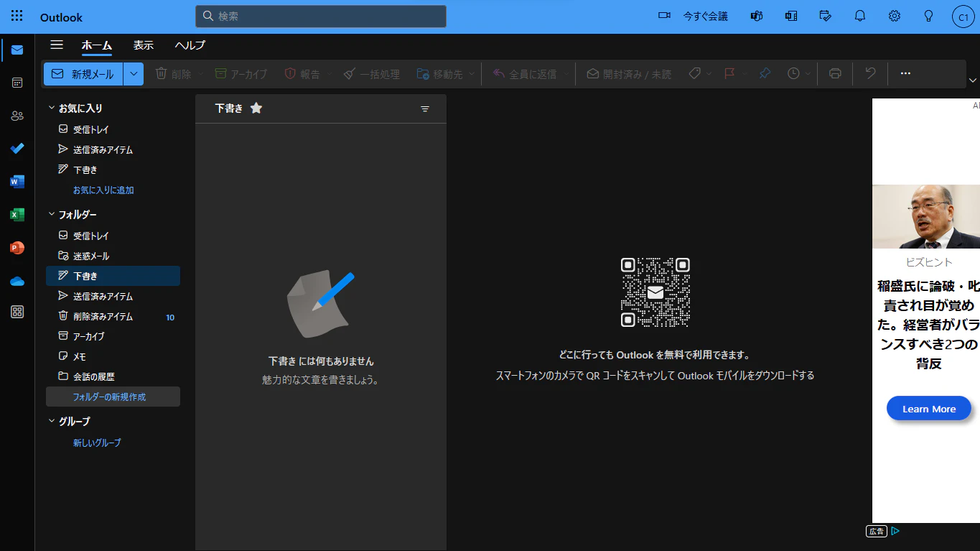Open the 下書き list filter icon
Image resolution: width=980 pixels, height=551 pixels.
tap(425, 109)
